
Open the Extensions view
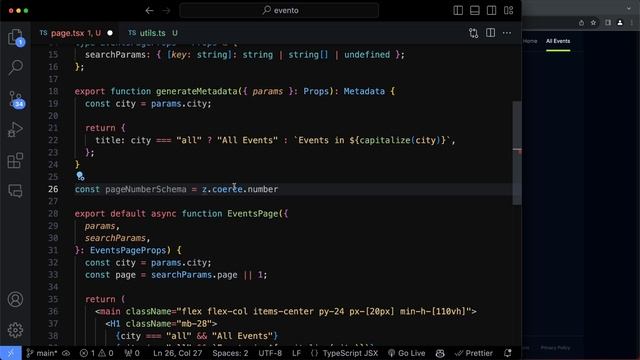point(15,160)
